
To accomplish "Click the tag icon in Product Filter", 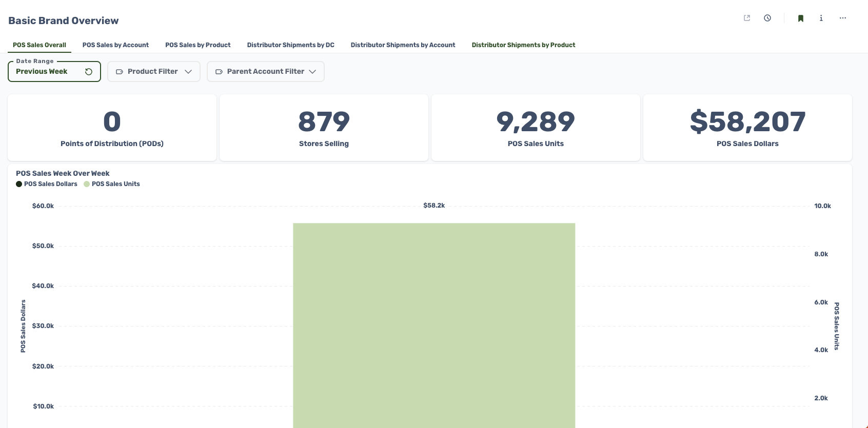I will click(120, 72).
